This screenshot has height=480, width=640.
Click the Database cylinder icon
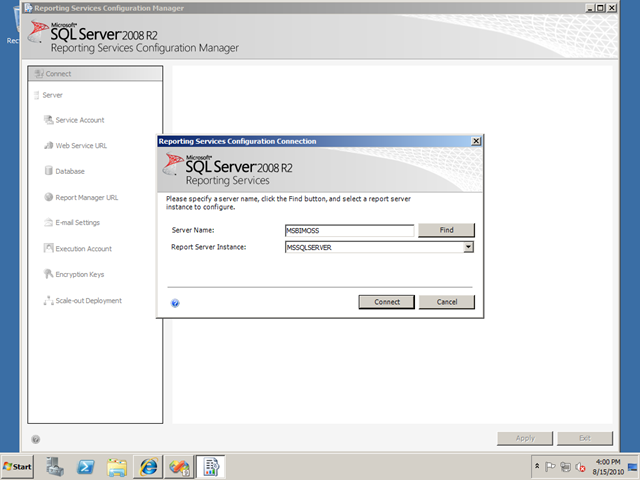[x=49, y=171]
